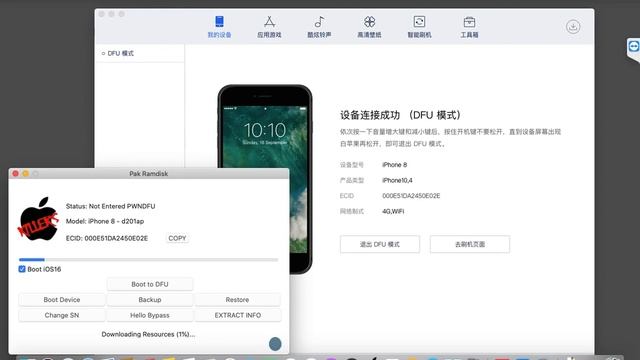The height and width of the screenshot is (360, 640).
Task: Click the ECID value 000E51DA2450E02E in the device info
Action: 411,196
